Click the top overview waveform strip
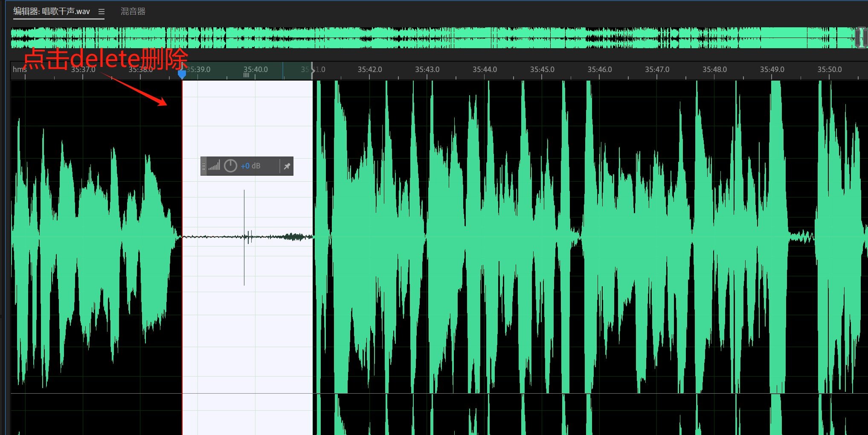This screenshot has height=435, width=868. point(427,38)
